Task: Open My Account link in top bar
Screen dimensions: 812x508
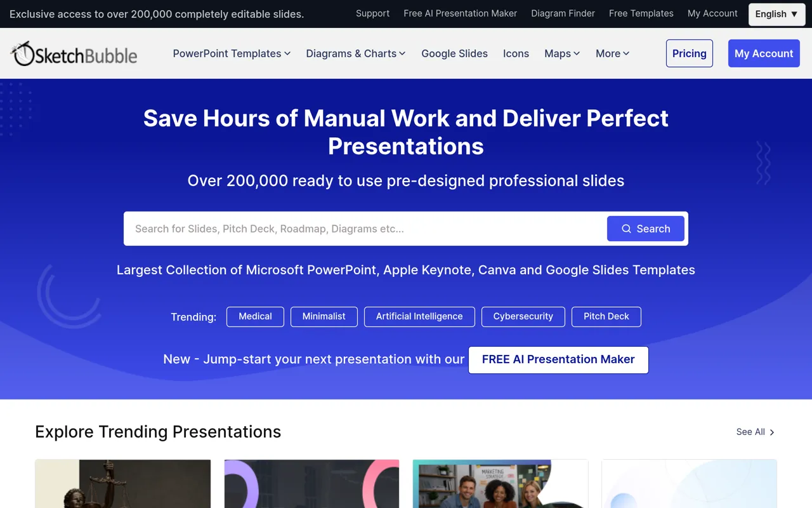Action: point(712,13)
